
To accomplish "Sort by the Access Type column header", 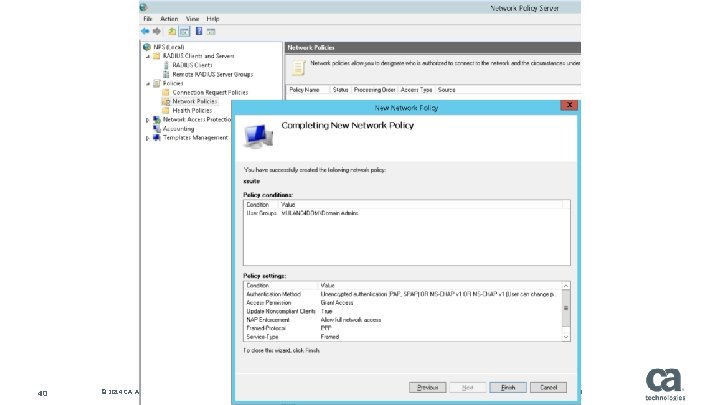I will (416, 90).
